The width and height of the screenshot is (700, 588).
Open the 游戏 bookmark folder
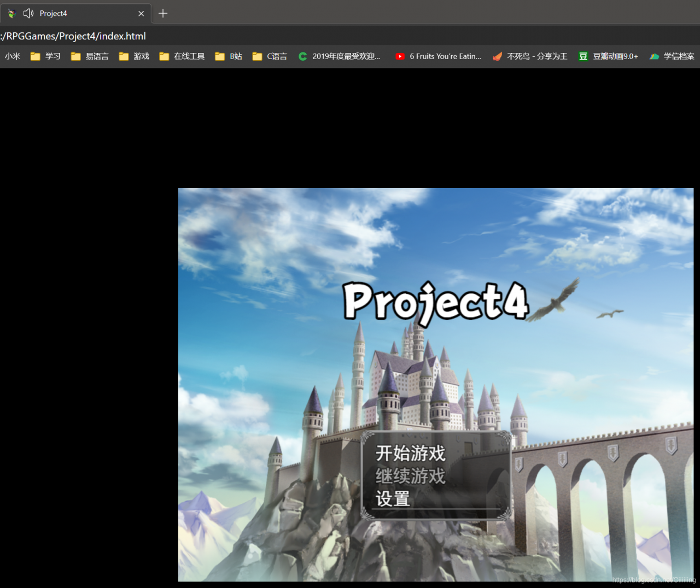[134, 56]
